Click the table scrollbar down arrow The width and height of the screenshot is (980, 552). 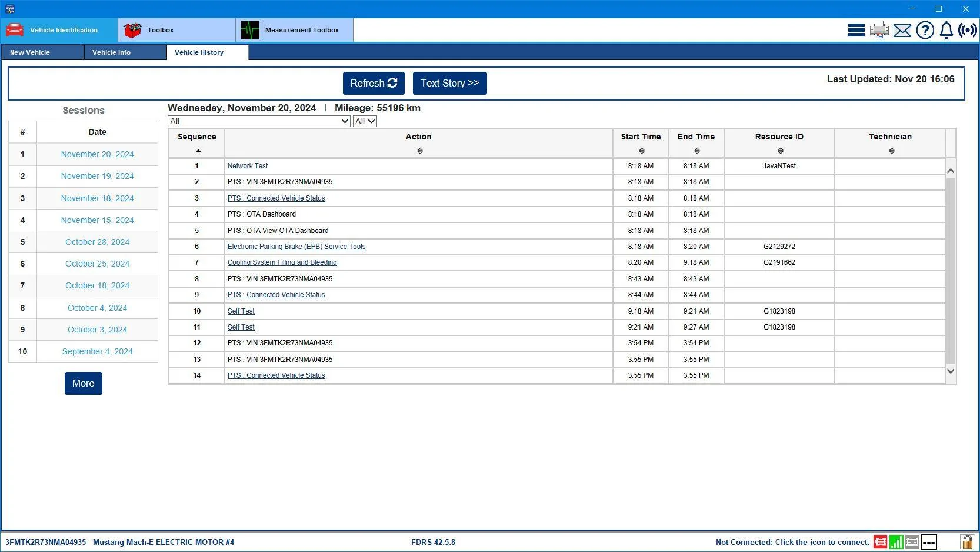(951, 371)
